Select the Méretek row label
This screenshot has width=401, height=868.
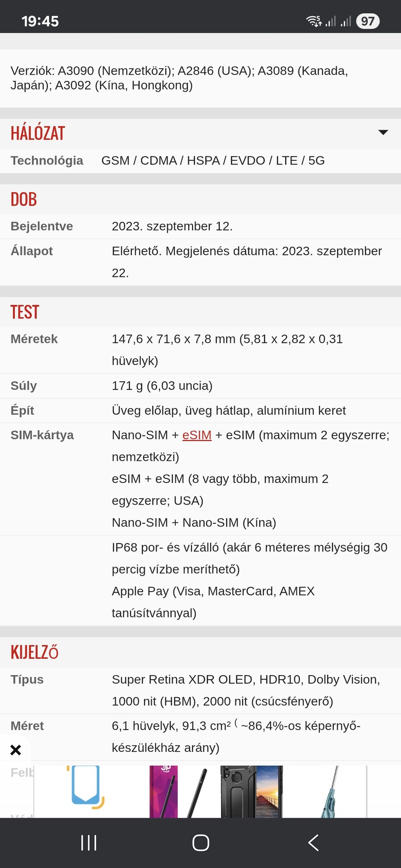34,339
